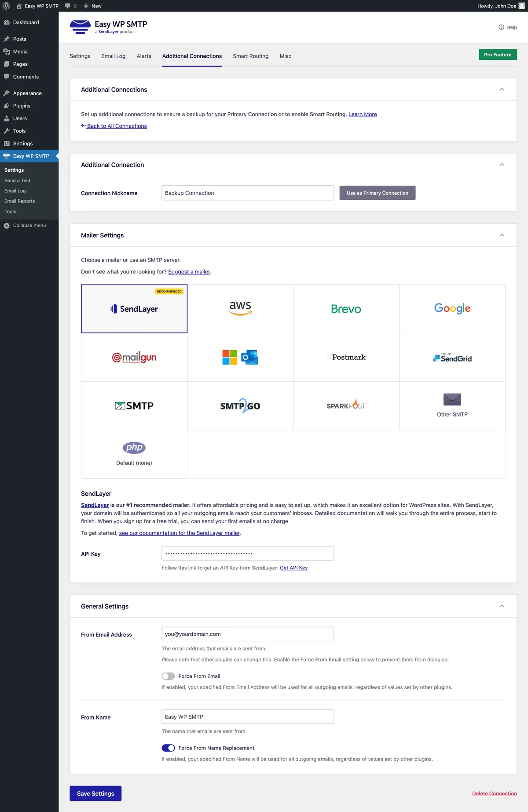Select the Postmark mailer
Viewport: 528px width, 812px height.
pos(346,357)
